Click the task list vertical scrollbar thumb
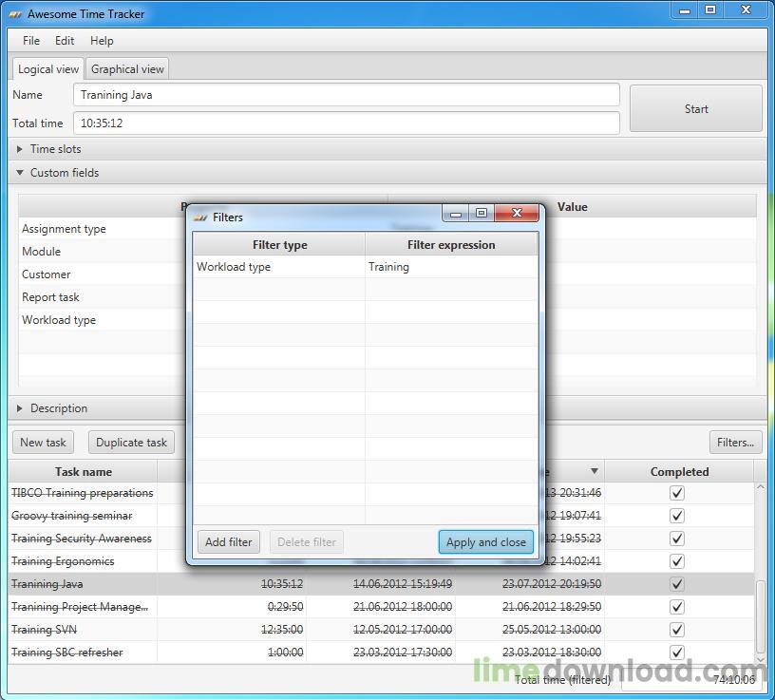 [x=760, y=616]
